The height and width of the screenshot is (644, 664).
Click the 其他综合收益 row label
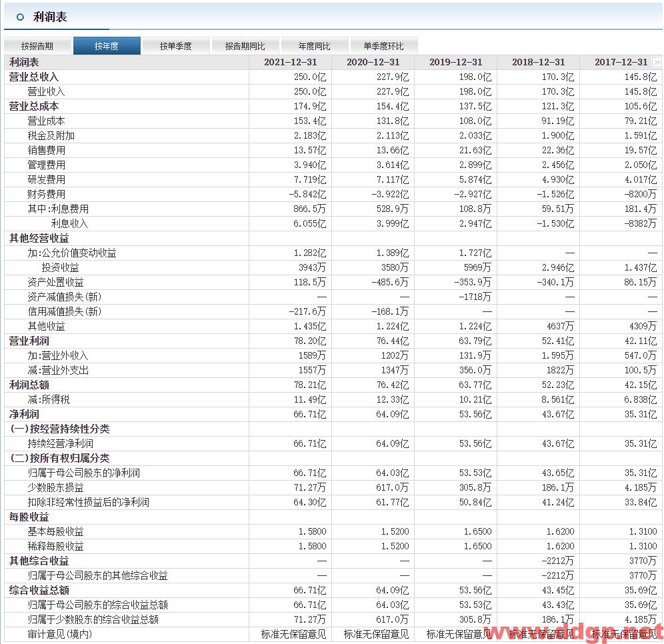(39, 561)
